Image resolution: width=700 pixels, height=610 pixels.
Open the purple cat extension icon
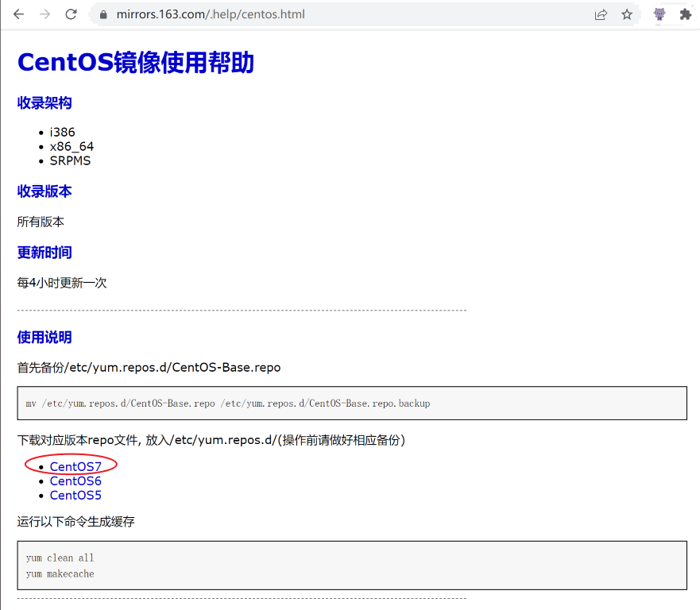click(659, 14)
